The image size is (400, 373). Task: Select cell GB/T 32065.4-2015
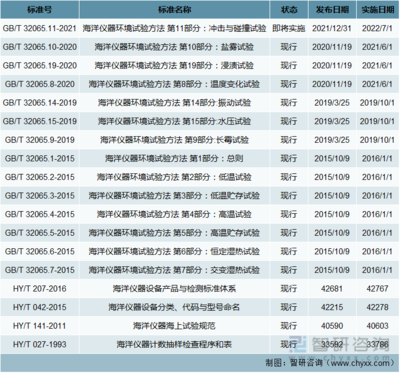point(40,214)
